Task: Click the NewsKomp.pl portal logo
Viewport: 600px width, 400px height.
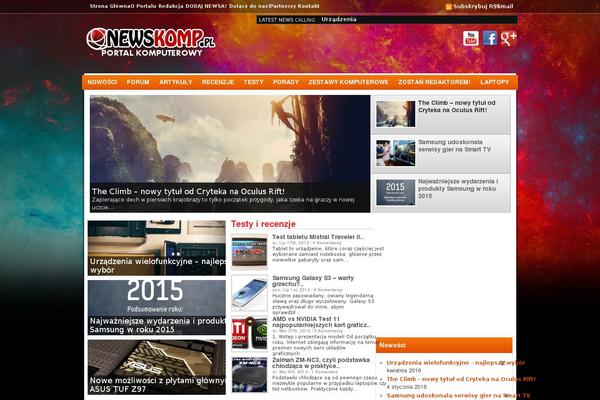Action: (x=151, y=42)
